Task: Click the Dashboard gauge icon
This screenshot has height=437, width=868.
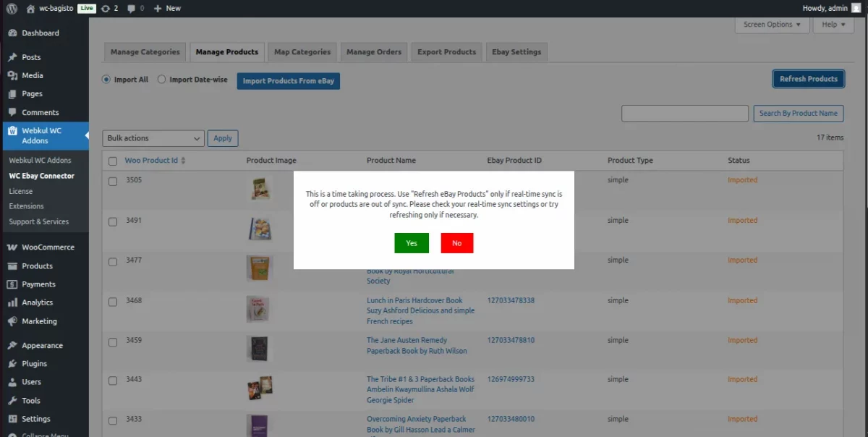Action: pyautogui.click(x=12, y=33)
